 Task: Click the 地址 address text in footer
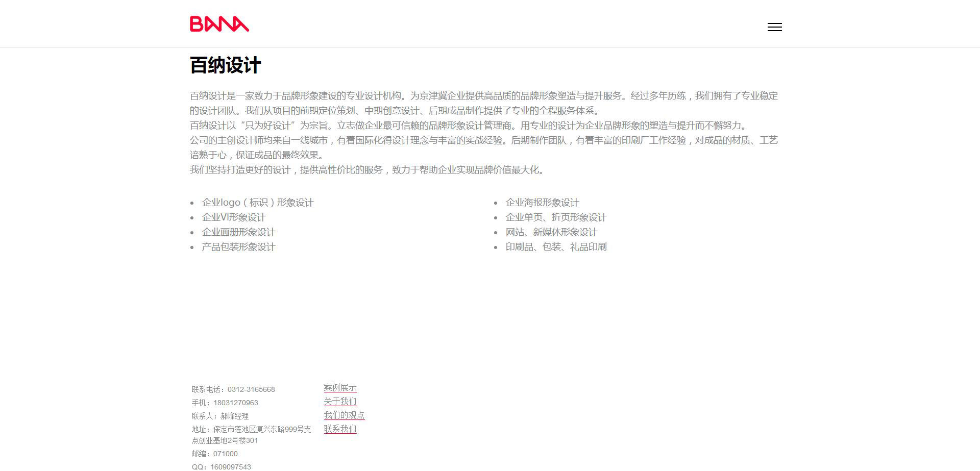251,435
